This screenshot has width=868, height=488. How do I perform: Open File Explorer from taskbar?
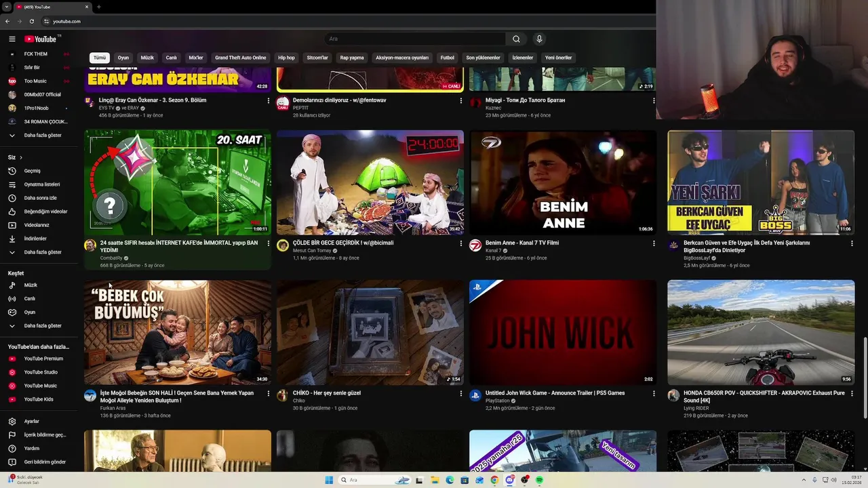click(x=434, y=480)
